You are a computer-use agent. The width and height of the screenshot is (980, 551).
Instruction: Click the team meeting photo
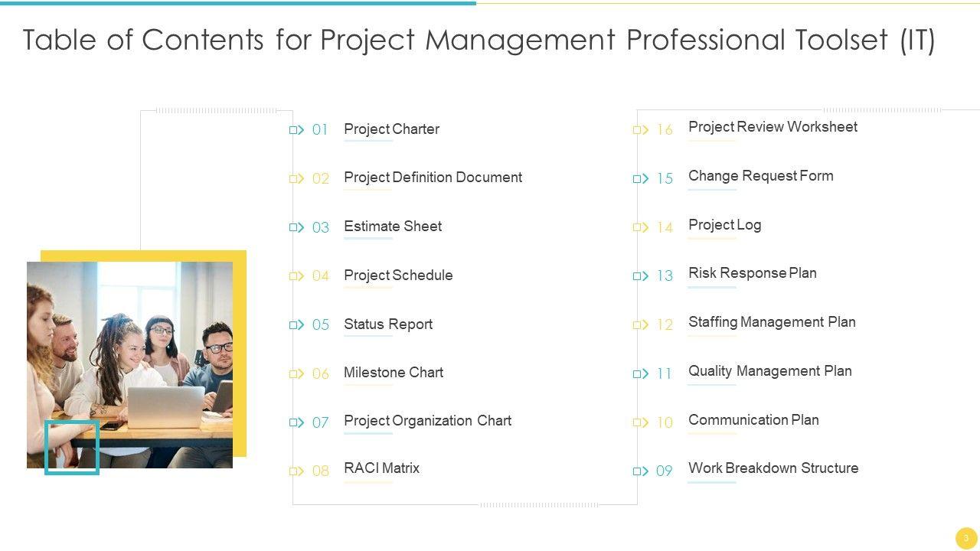click(x=130, y=360)
